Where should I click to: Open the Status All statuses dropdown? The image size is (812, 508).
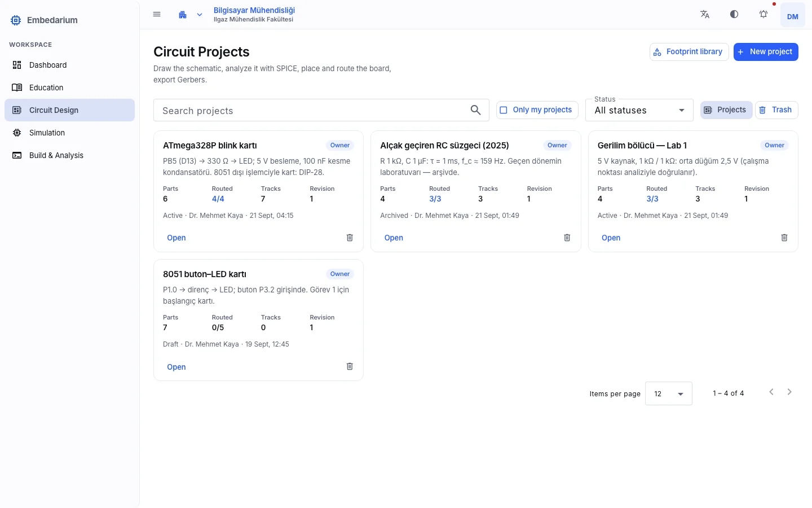click(639, 110)
